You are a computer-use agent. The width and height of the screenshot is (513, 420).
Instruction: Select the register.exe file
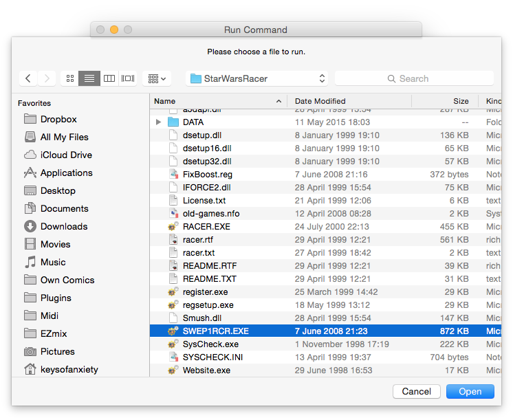tap(325, 292)
